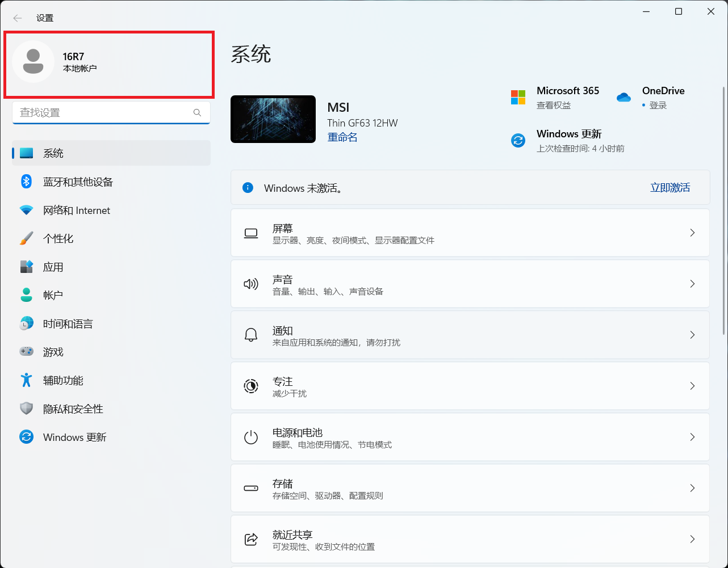Screen dimensions: 728x568
Task: Expand the 电源和电池 chevron arrow
Action: point(692,437)
